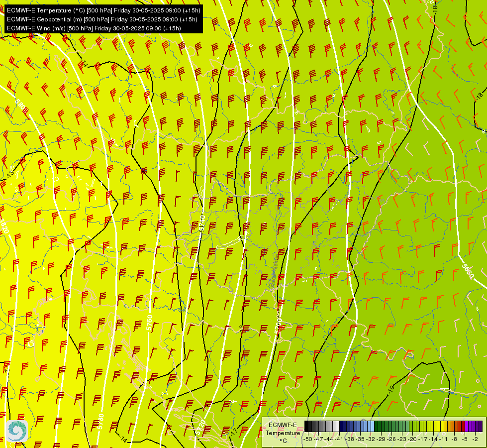Click the -5 legend tick label
Screen dimensions: 487x448
pos(465,440)
